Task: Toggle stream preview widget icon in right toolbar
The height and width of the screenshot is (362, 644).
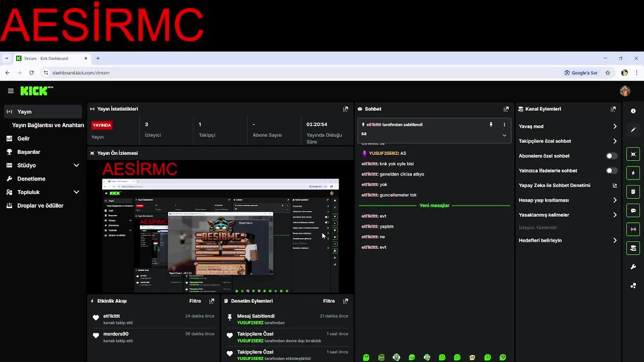Action: [x=633, y=154]
